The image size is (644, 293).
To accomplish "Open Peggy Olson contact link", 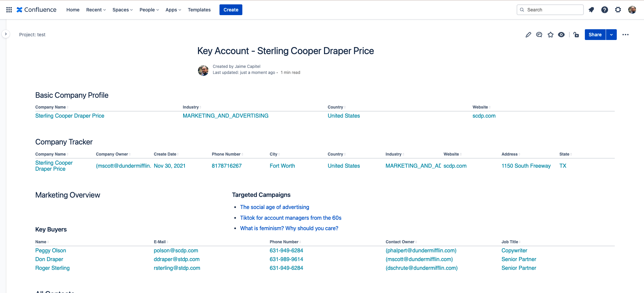I will click(51, 250).
